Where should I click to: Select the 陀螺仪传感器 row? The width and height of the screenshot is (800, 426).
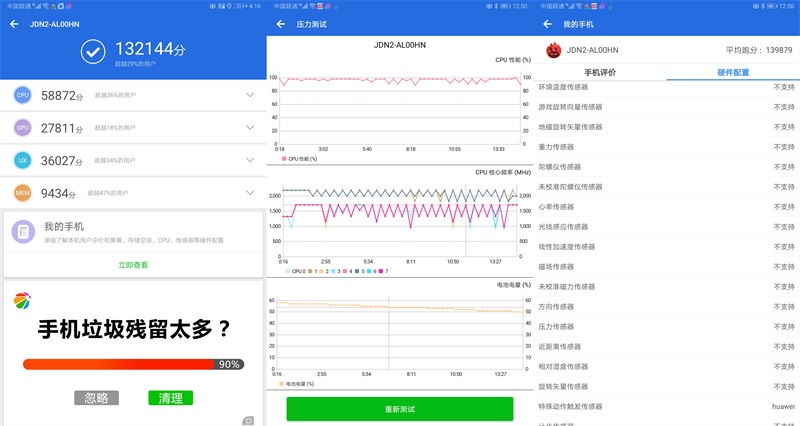[x=667, y=167]
